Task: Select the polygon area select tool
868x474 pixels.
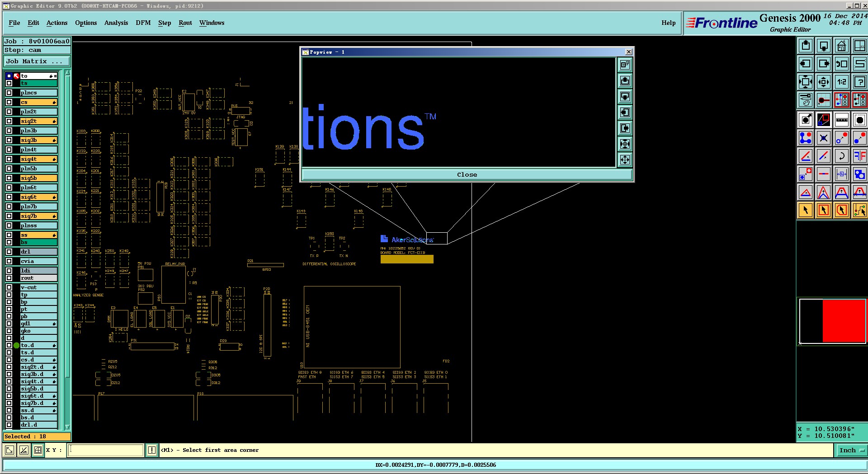Action: pos(842,210)
